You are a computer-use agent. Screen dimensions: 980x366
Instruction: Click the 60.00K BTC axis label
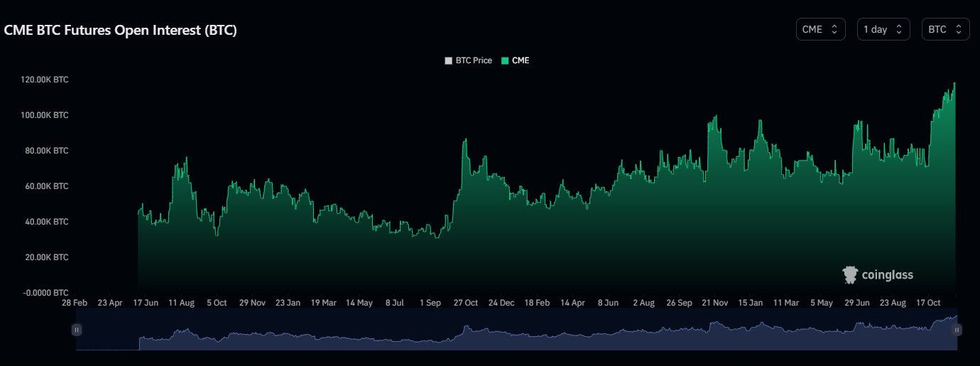47,186
